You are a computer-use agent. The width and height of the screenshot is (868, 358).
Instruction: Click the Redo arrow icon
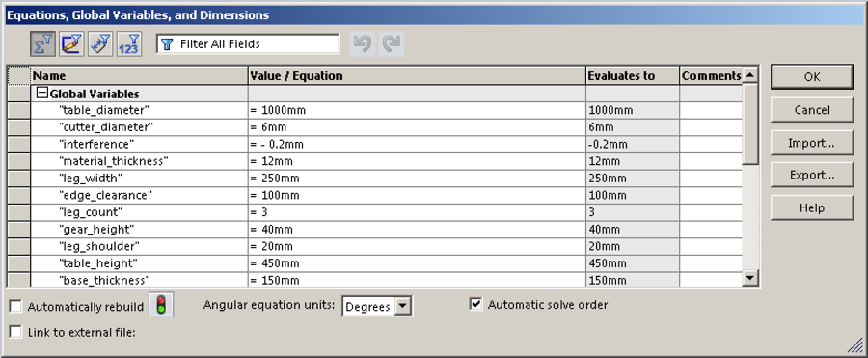pos(391,43)
